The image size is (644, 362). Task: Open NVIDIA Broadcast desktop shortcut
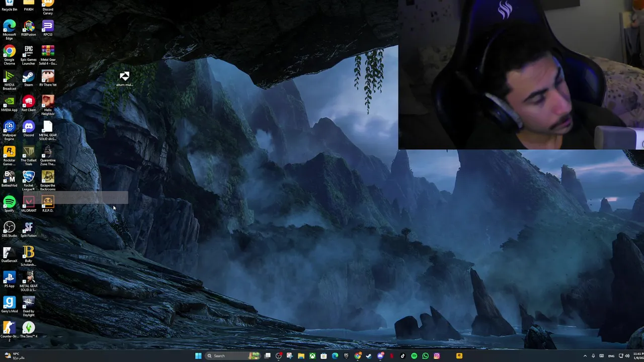tap(9, 80)
